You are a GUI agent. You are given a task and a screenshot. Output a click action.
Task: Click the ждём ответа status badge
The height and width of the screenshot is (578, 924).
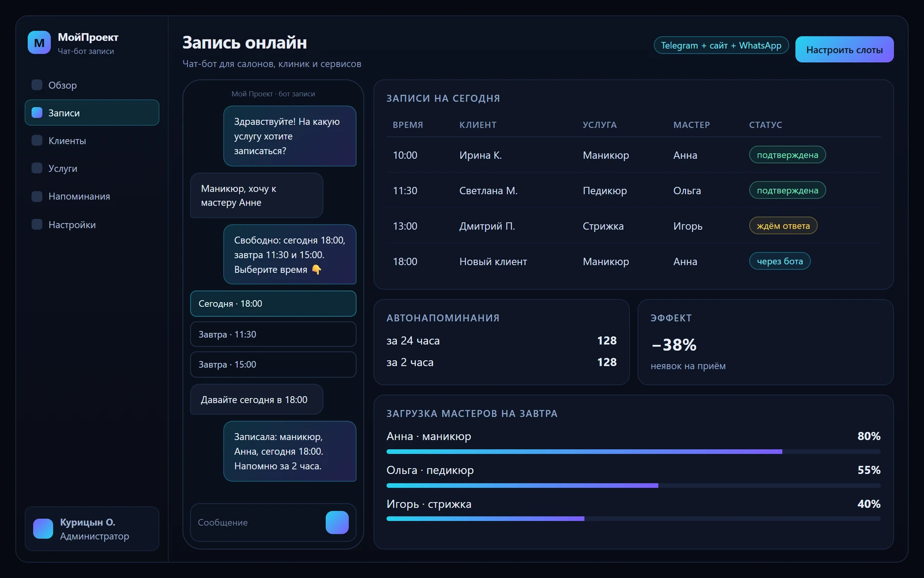click(x=783, y=226)
